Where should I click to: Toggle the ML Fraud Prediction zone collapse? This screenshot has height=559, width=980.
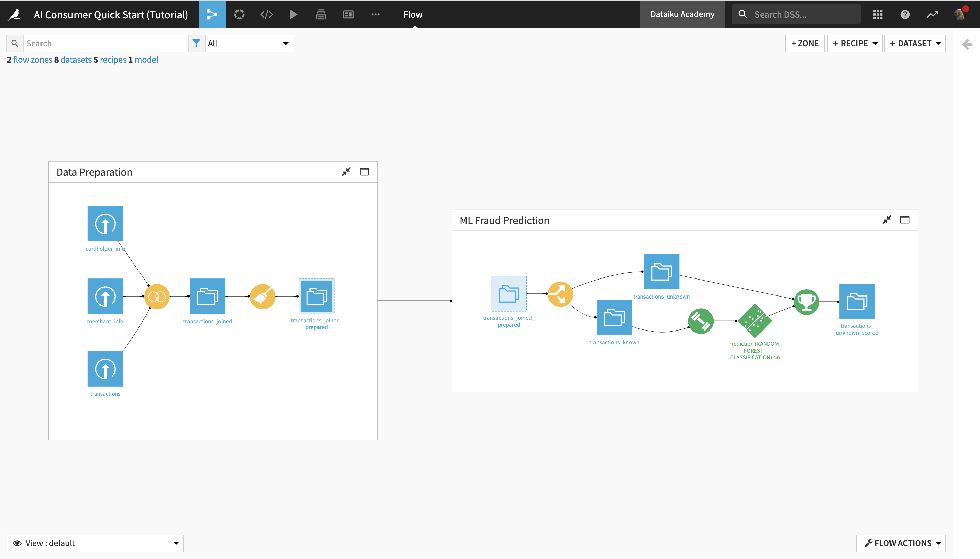(887, 219)
